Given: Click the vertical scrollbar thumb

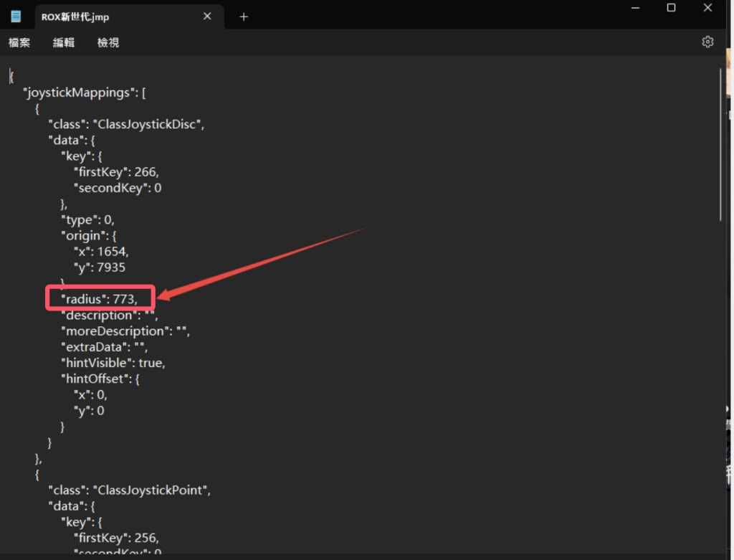Looking at the screenshot, I should (x=721, y=143).
